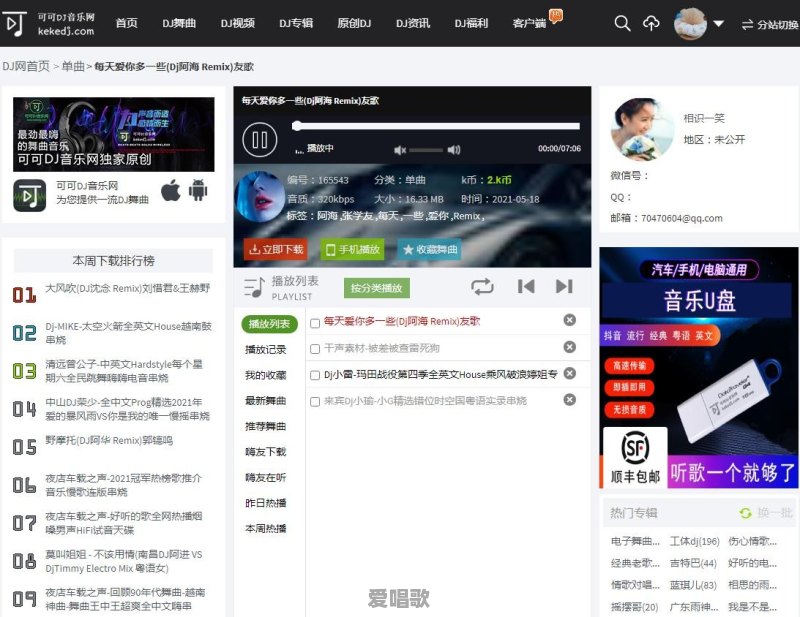Remove 每天爱你多一些 from playlist
The image size is (800, 617).
click(x=569, y=320)
